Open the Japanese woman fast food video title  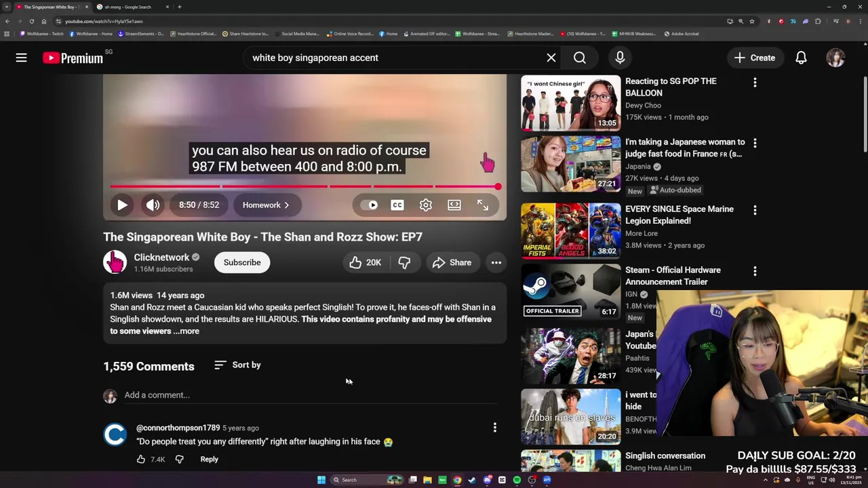(x=685, y=148)
